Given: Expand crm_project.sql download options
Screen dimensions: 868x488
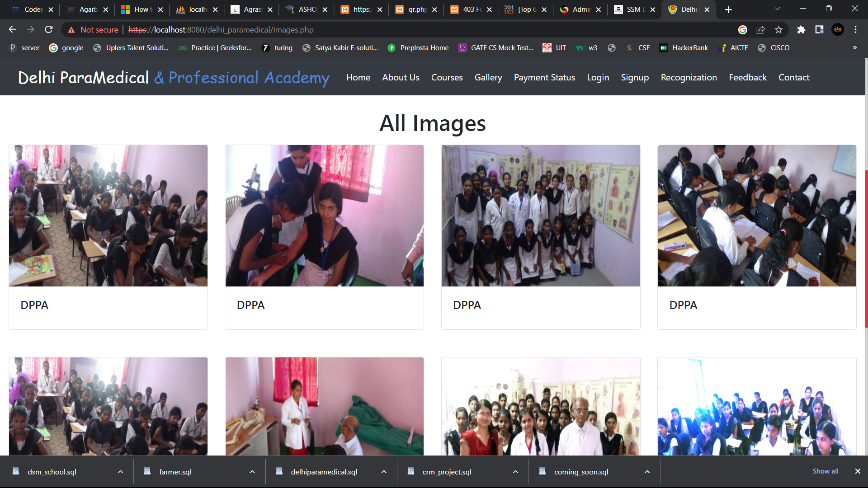Looking at the screenshot, I should (x=515, y=472).
